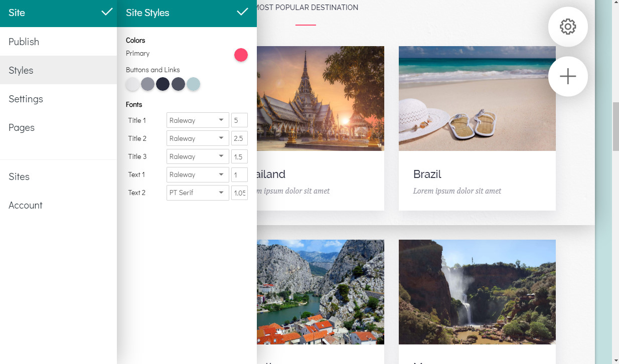Expand the Text 1 font dropdown
Viewport: 619px width, 364px height.
tap(197, 174)
